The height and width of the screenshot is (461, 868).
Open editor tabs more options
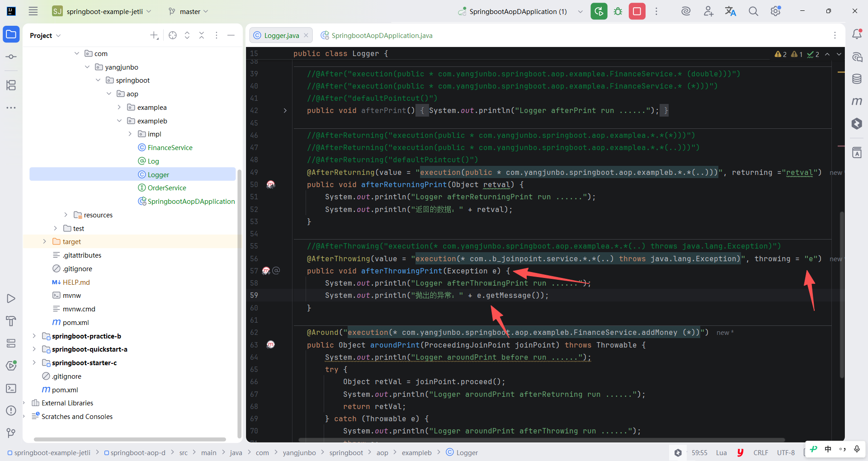click(x=835, y=35)
